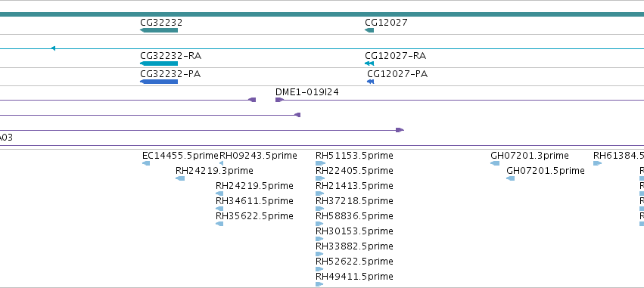Open the CG12027 gene label
Viewport: 644px width, 288px height.
click(386, 23)
